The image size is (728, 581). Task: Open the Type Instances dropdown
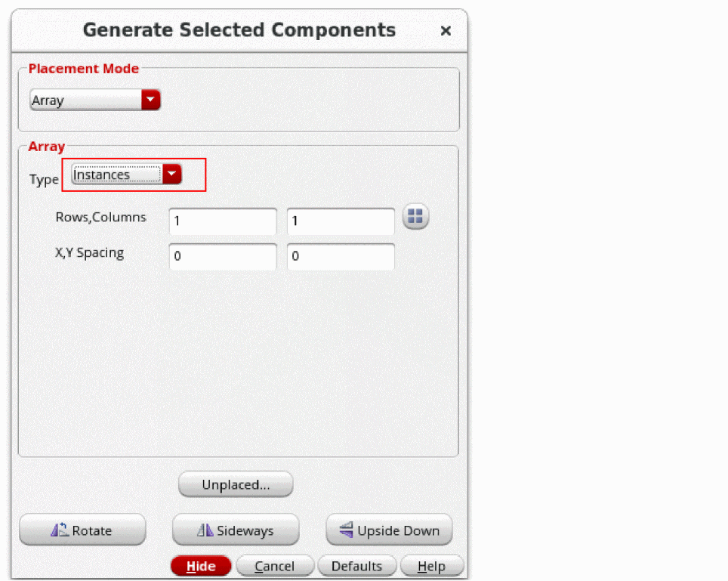pyautogui.click(x=126, y=175)
